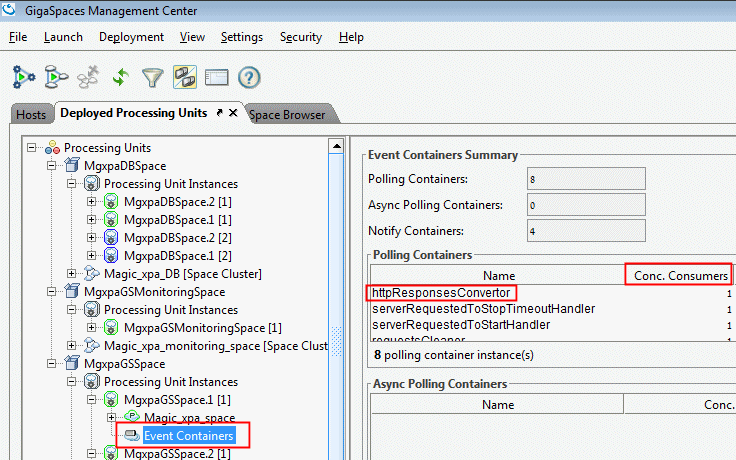Open the filter funnel tool
The width and height of the screenshot is (736, 460).
153,77
